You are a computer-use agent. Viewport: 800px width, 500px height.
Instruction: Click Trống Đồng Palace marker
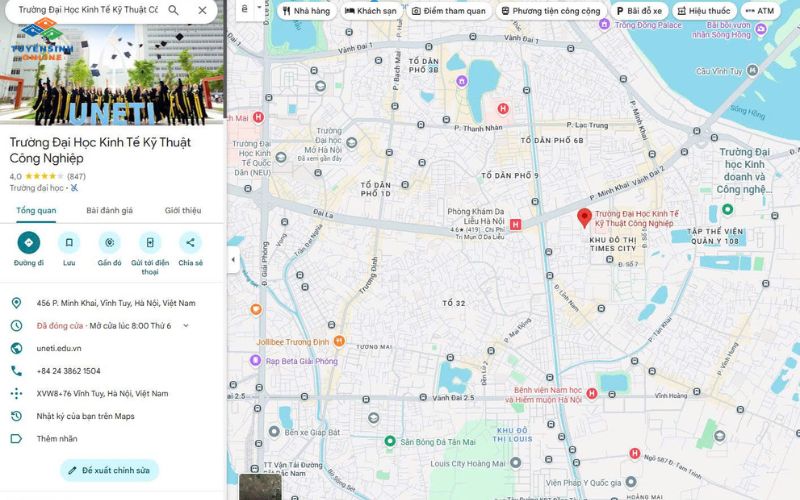pyautogui.click(x=604, y=24)
